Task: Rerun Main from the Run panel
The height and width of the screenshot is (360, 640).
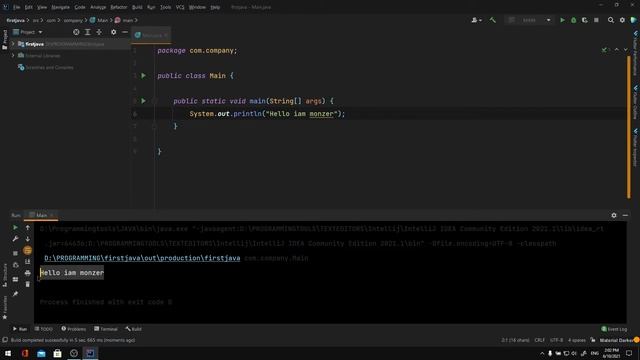Action: pos(15,227)
